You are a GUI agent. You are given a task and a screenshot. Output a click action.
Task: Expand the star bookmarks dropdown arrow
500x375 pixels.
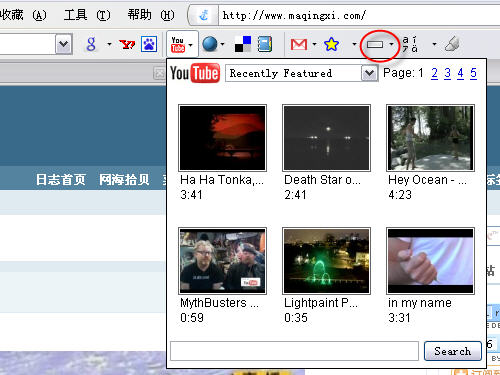tap(354, 44)
